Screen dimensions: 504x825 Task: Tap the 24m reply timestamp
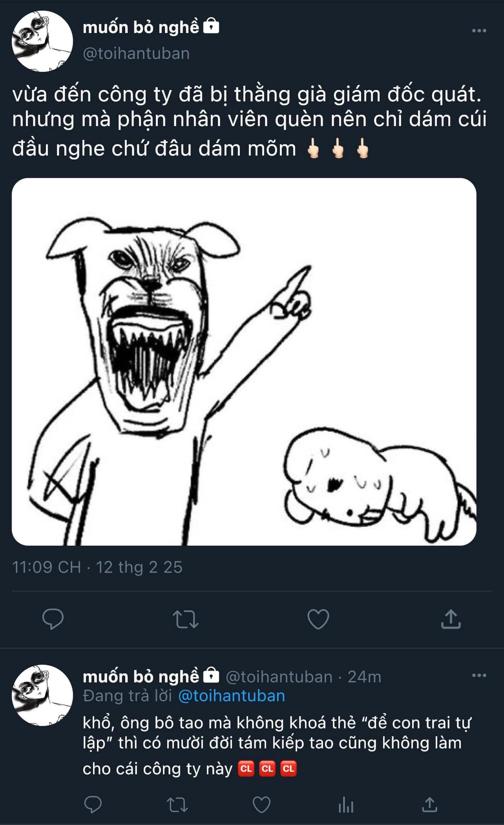364,677
